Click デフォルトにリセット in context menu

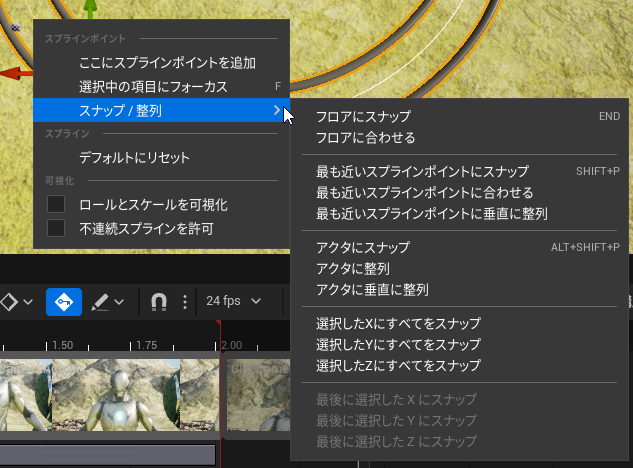[134, 157]
